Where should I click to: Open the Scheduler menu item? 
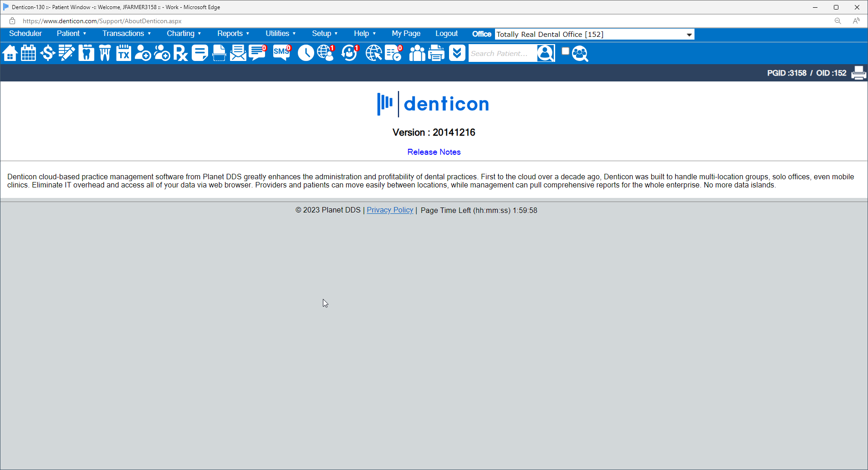pos(26,34)
